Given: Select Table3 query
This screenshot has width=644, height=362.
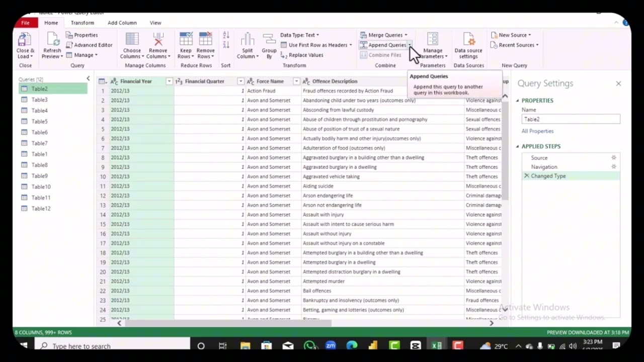Looking at the screenshot, I should (53, 100).
